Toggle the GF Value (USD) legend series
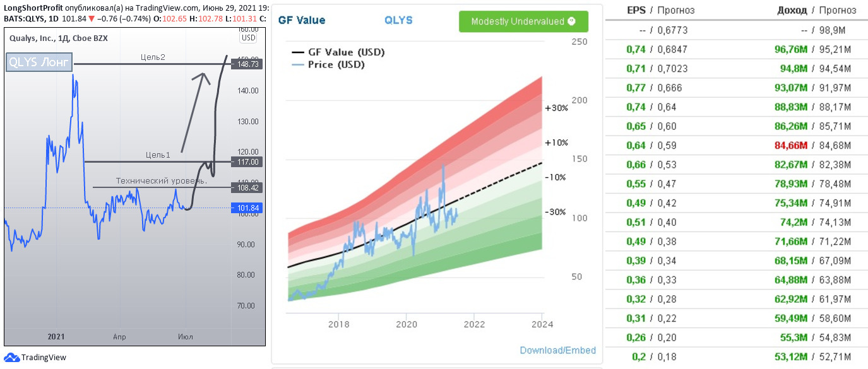Image resolution: width=868 pixels, height=369 pixels. click(346, 52)
